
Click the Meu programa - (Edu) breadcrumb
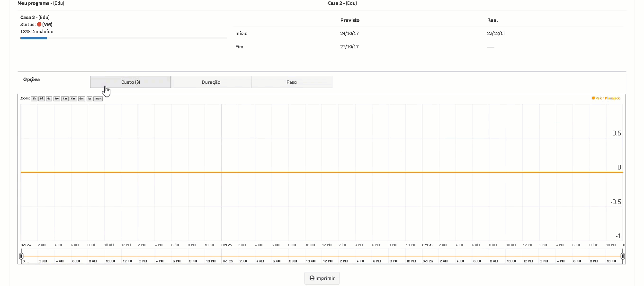(x=41, y=3)
